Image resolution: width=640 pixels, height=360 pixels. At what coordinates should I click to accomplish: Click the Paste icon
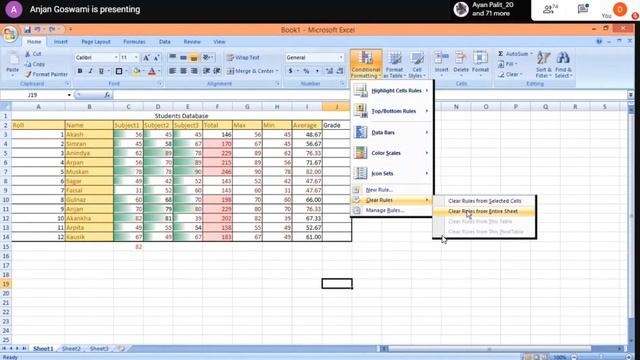coord(12,60)
